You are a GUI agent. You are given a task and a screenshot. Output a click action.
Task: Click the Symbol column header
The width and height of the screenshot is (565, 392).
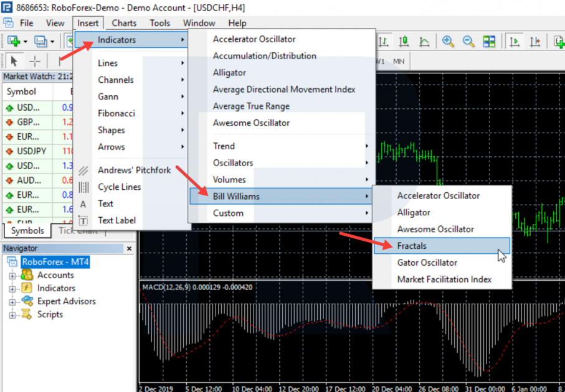point(28,92)
